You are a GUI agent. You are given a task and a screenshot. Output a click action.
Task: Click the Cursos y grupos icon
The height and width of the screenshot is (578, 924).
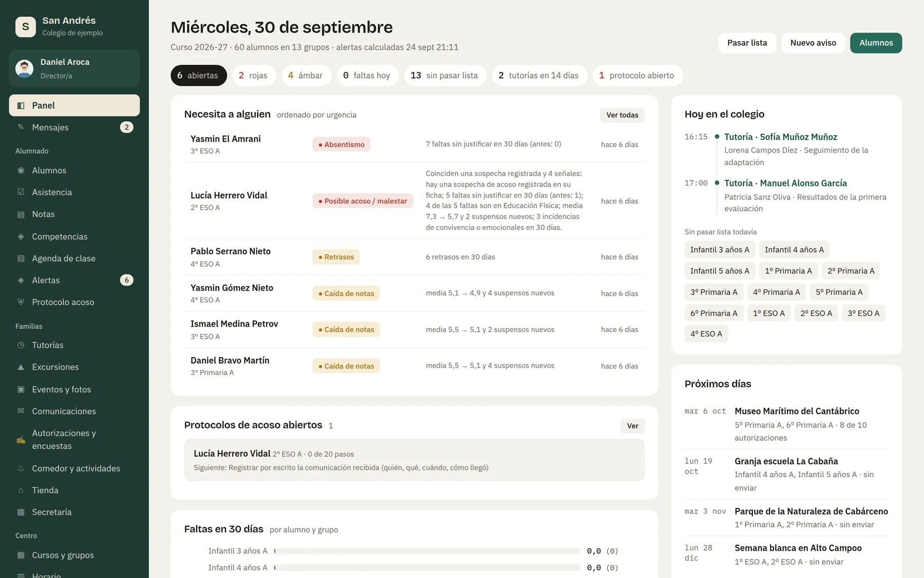tap(21, 555)
